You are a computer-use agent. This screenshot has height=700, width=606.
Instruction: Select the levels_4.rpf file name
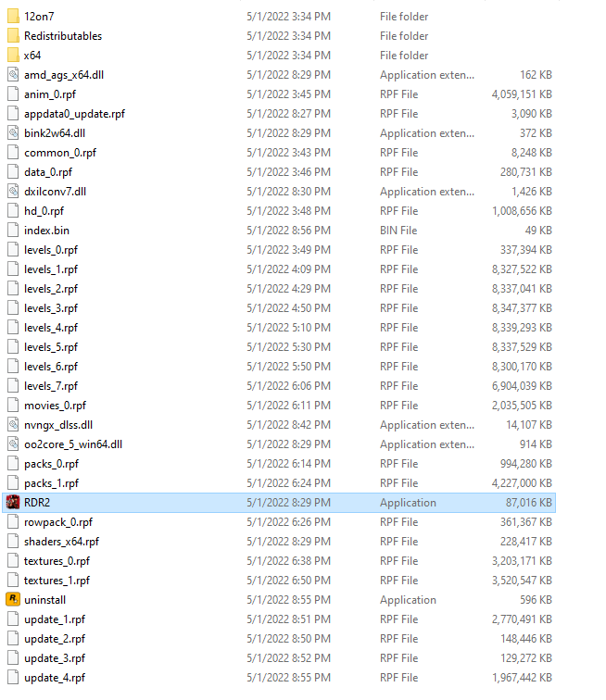point(51,328)
